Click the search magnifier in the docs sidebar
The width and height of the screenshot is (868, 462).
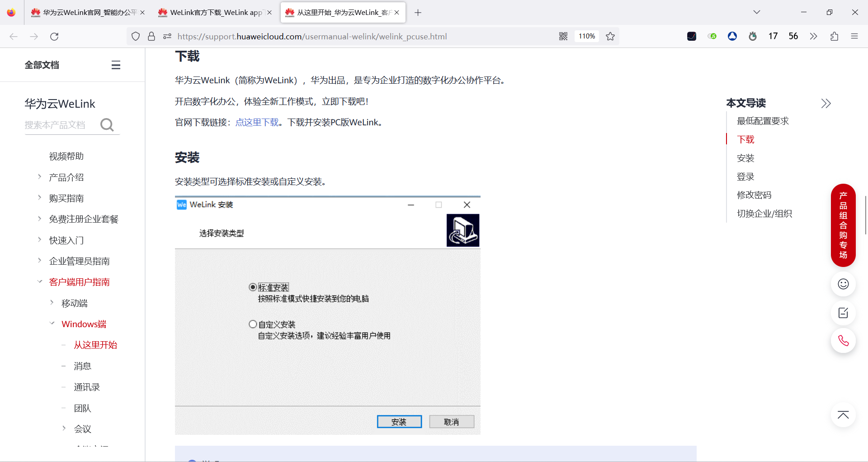107,125
